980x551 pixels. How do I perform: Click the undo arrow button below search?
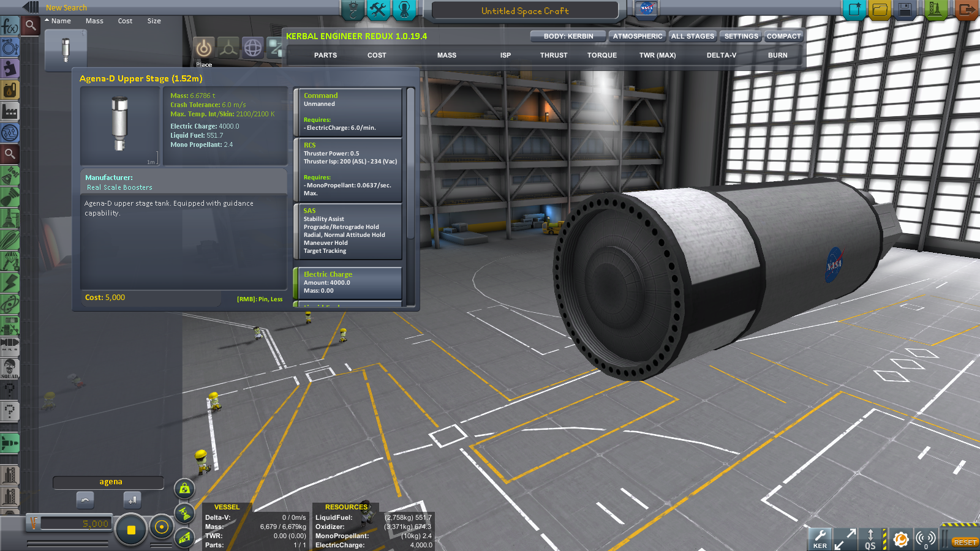[85, 500]
